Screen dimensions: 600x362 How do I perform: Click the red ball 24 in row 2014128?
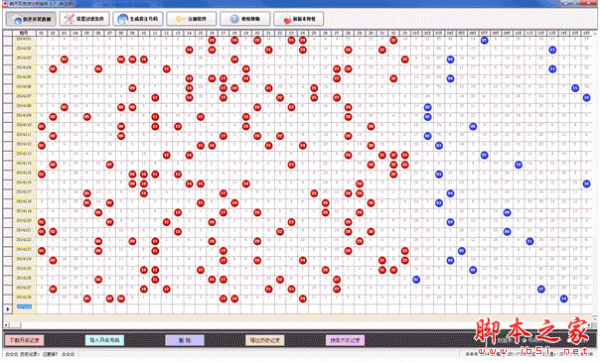point(303,298)
